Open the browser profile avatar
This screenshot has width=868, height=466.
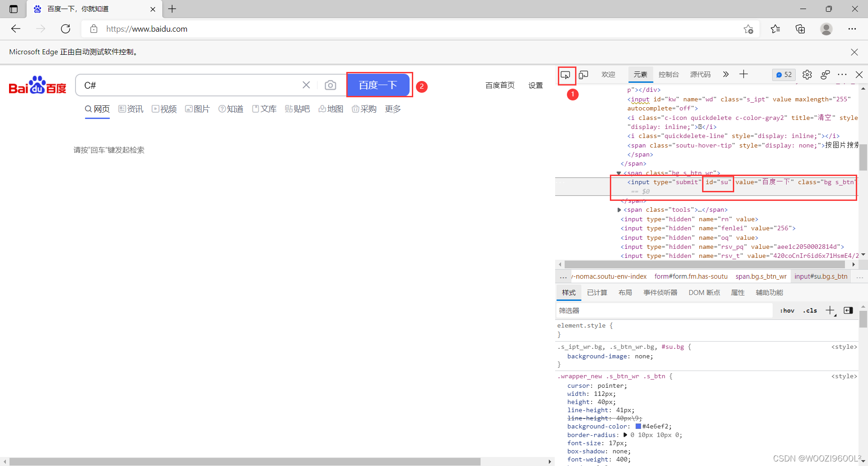pos(826,29)
